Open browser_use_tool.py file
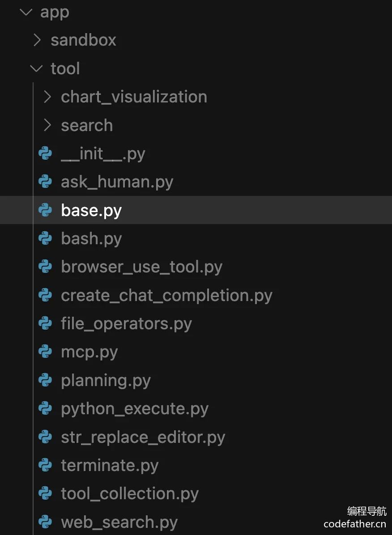392x535 pixels. [x=141, y=267]
